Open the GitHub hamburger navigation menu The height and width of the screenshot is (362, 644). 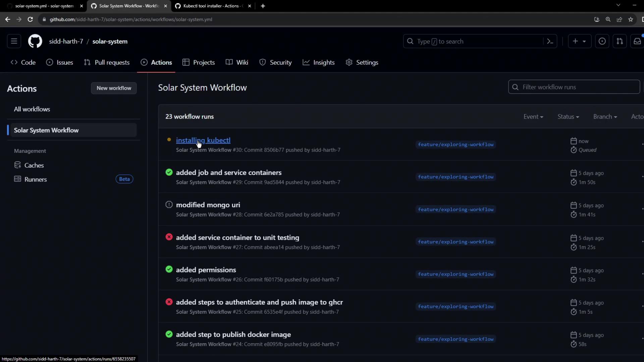tap(14, 41)
